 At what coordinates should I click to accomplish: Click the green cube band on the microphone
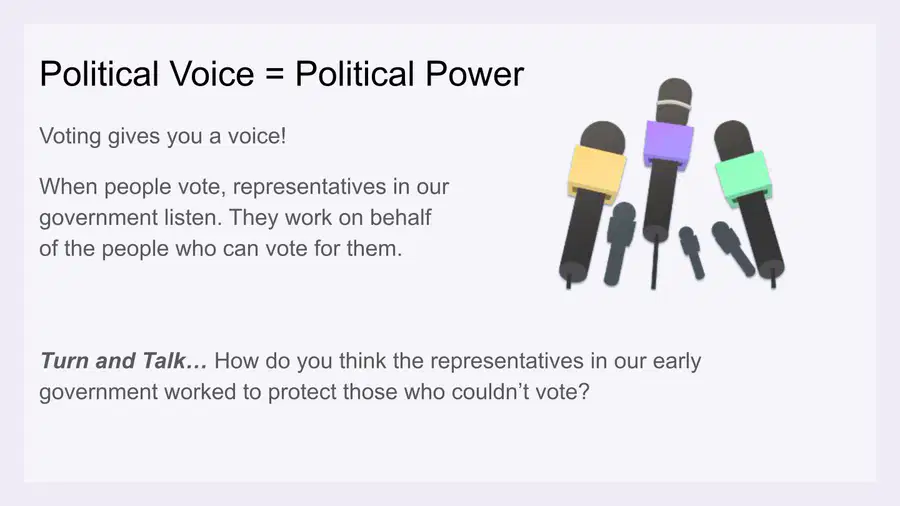click(x=743, y=177)
